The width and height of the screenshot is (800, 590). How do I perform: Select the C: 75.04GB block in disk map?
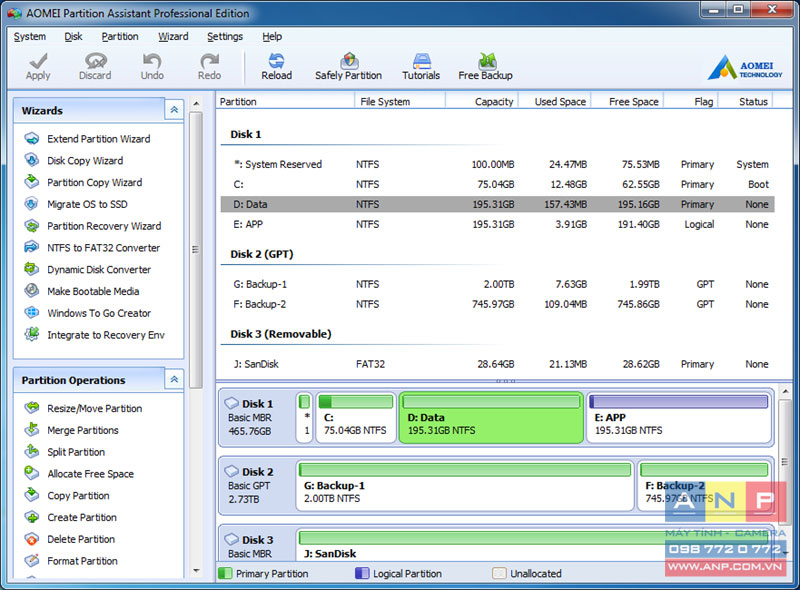[356, 417]
